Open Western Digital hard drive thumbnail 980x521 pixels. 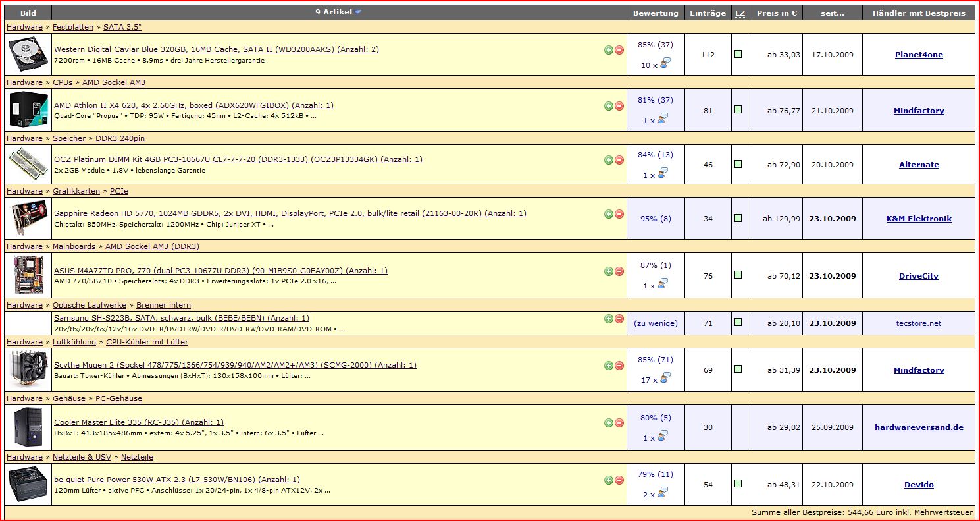[x=28, y=55]
